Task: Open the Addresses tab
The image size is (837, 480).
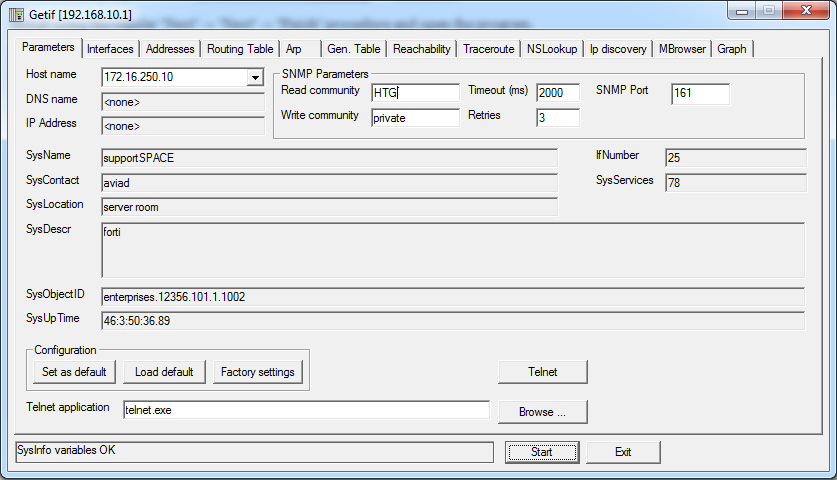Action: click(x=170, y=49)
